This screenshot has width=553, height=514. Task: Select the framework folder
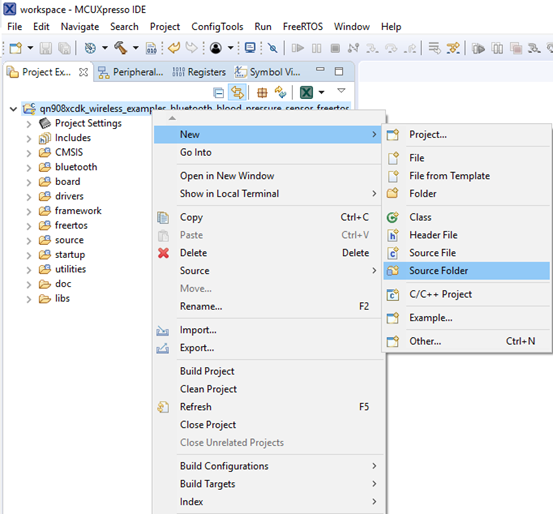(x=78, y=211)
